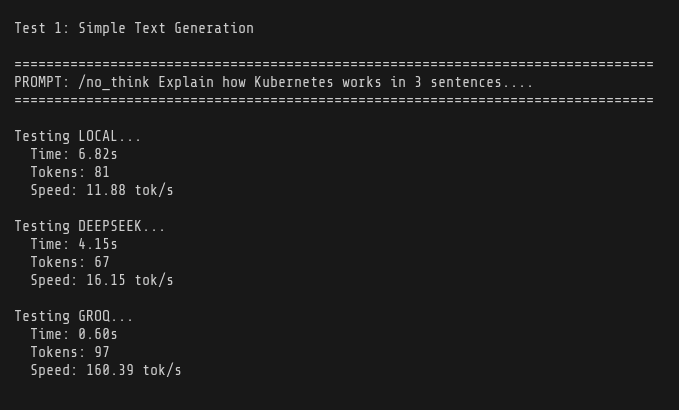Click the "Speed: 11.88 tok/s" line

pos(102,190)
